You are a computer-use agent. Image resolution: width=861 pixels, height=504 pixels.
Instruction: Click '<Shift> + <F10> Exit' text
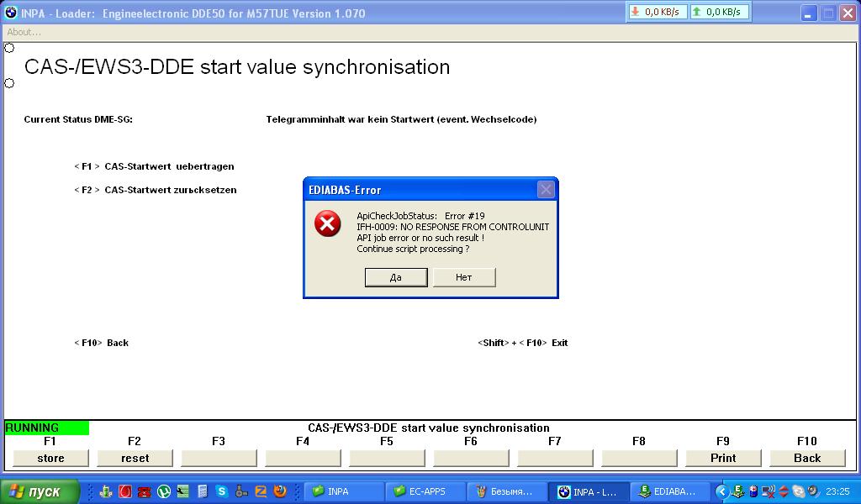523,343
